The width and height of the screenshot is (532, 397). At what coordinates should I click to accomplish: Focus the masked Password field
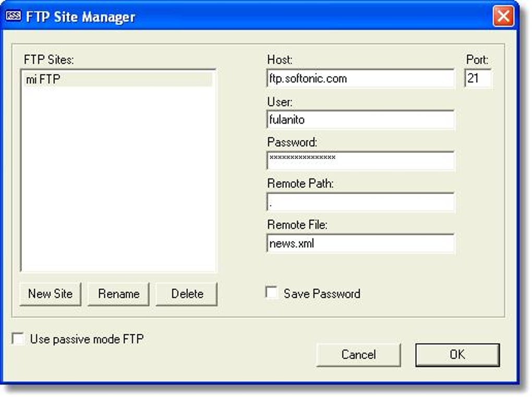360,161
